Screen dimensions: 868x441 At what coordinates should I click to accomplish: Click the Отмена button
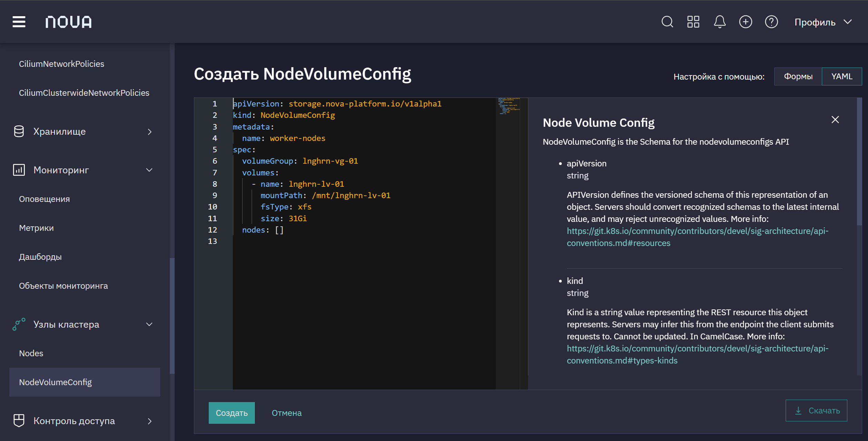(x=287, y=413)
